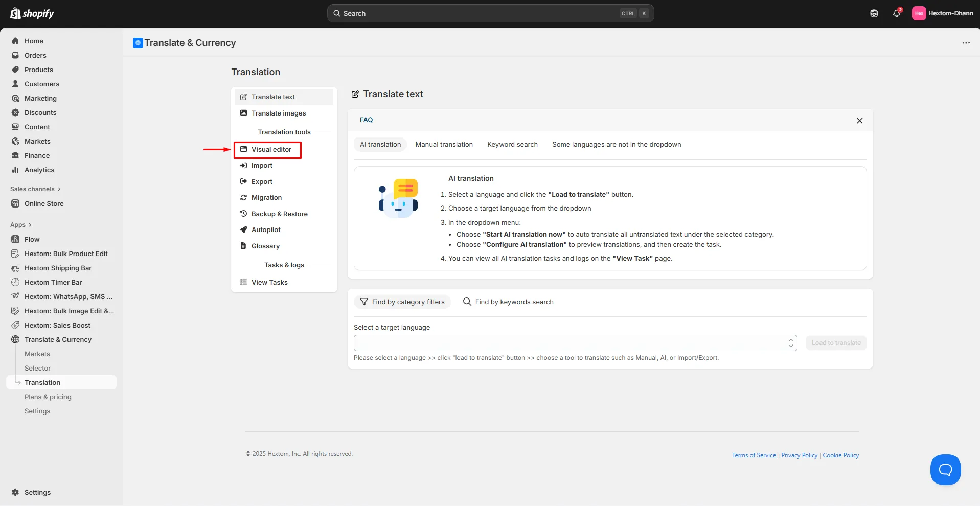Open Plans & pricing sub-item

[48, 397]
